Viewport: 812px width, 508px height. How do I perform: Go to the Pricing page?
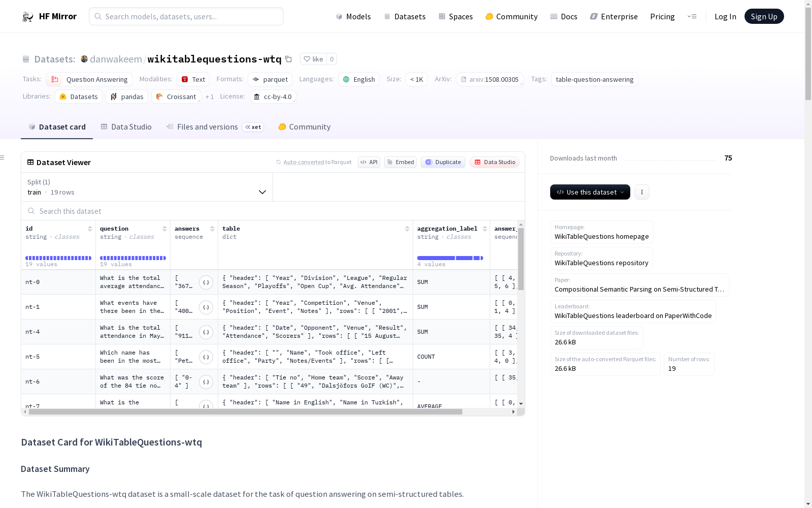[662, 16]
